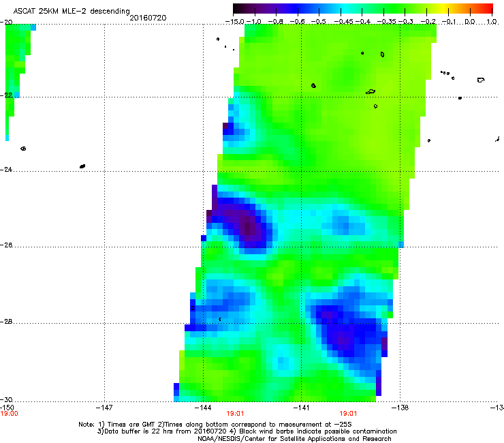Select the -0.6 color scale label
504x443 pixels.
298,22
